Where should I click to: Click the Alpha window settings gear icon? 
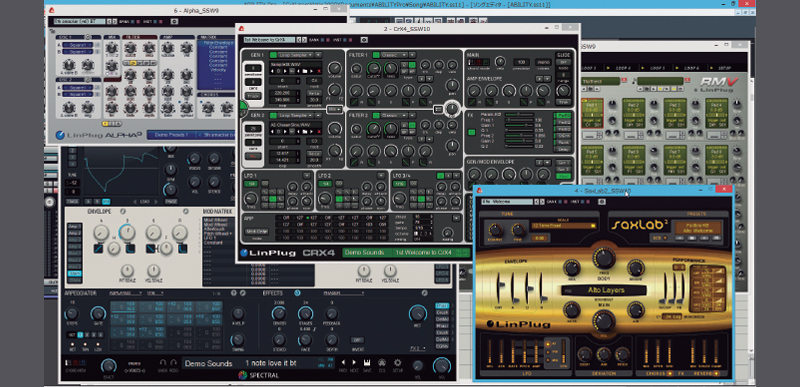(x=174, y=21)
